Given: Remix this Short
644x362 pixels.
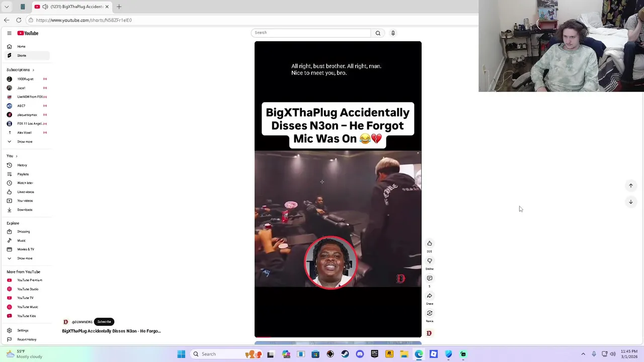Looking at the screenshot, I should 430,313.
